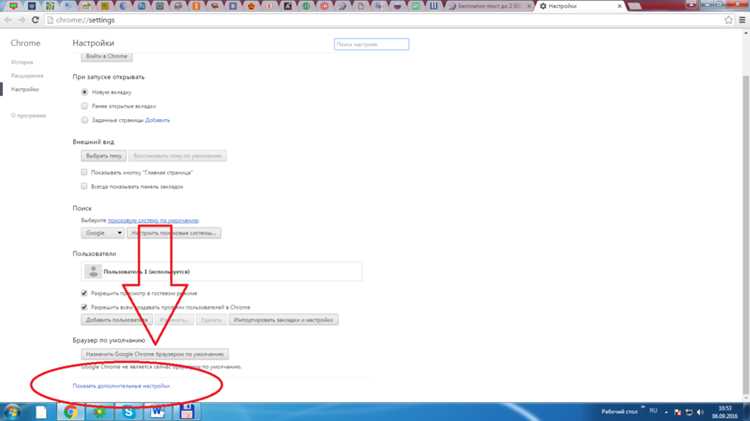Switch to the Настройки tab

pyautogui.click(x=579, y=6)
